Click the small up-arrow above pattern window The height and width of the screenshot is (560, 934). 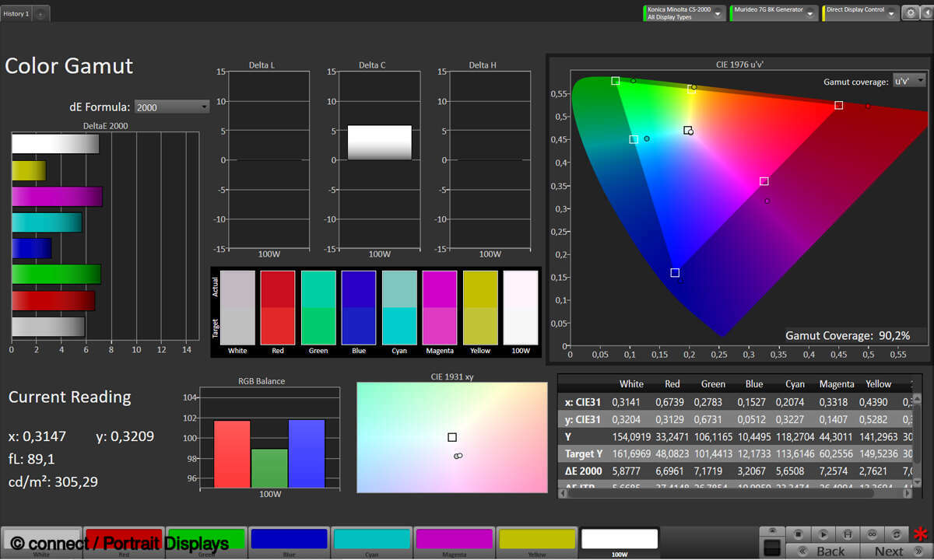[772, 531]
